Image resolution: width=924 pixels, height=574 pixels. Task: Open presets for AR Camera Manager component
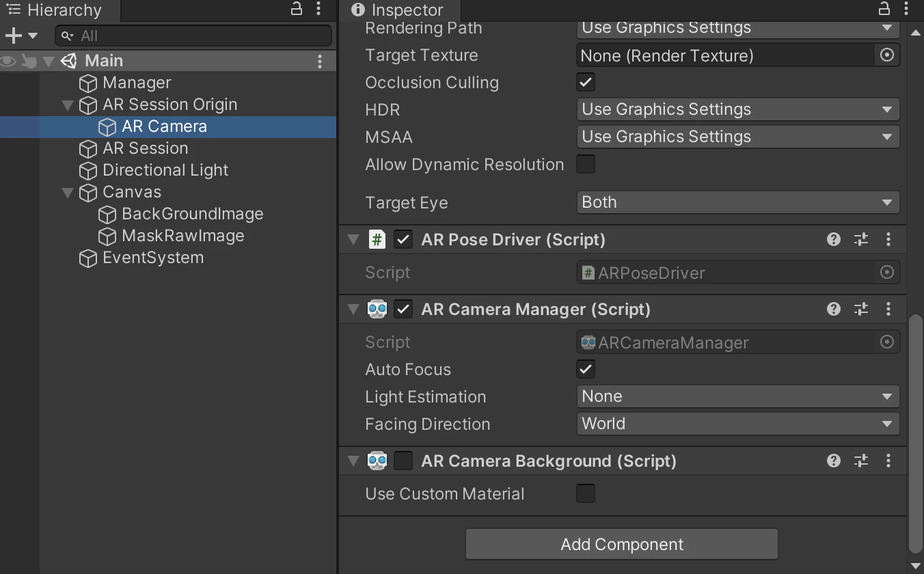pos(860,309)
